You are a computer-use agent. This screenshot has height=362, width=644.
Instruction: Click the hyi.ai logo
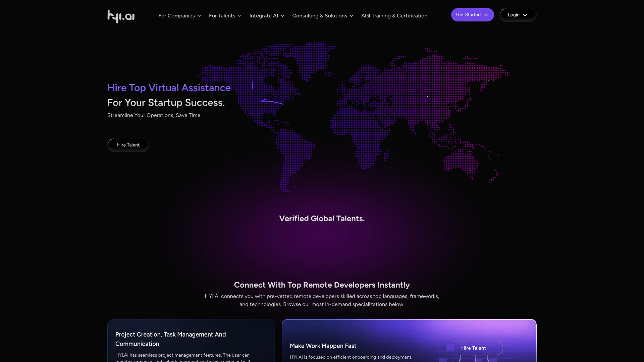(121, 16)
